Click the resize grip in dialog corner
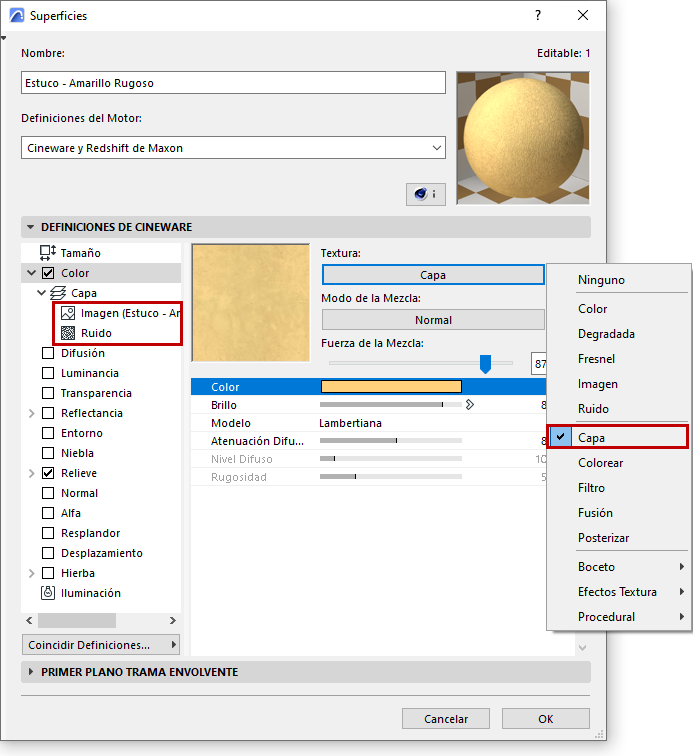693x756 pixels. (599, 734)
